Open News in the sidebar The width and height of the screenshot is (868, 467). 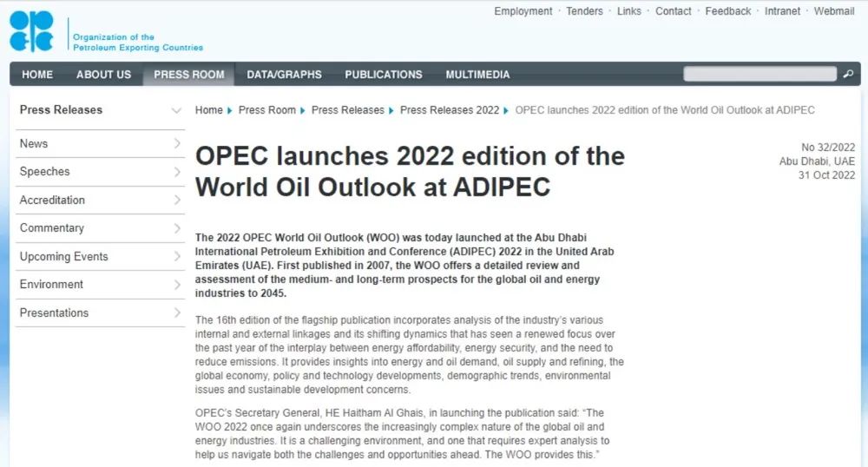tap(34, 143)
